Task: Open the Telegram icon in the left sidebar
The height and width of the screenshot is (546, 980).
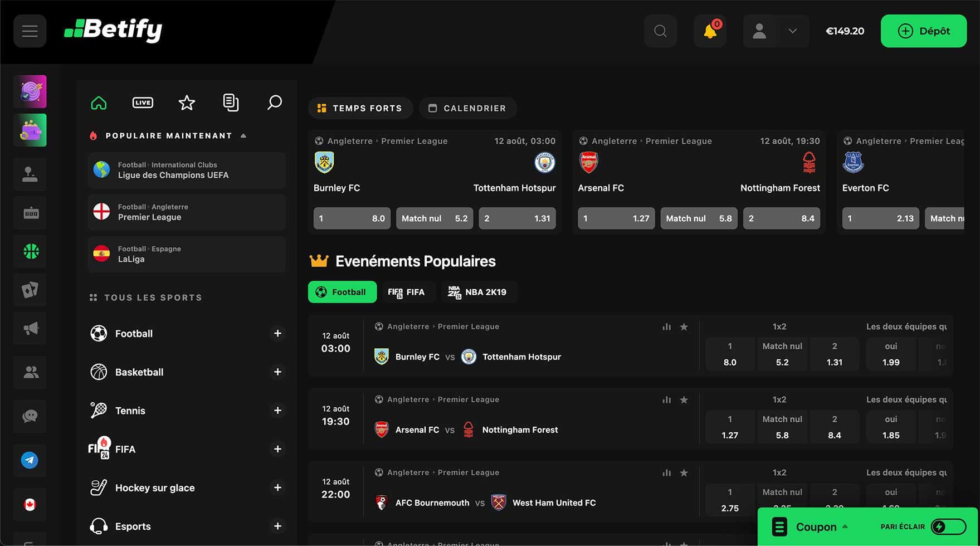Action: (x=30, y=460)
